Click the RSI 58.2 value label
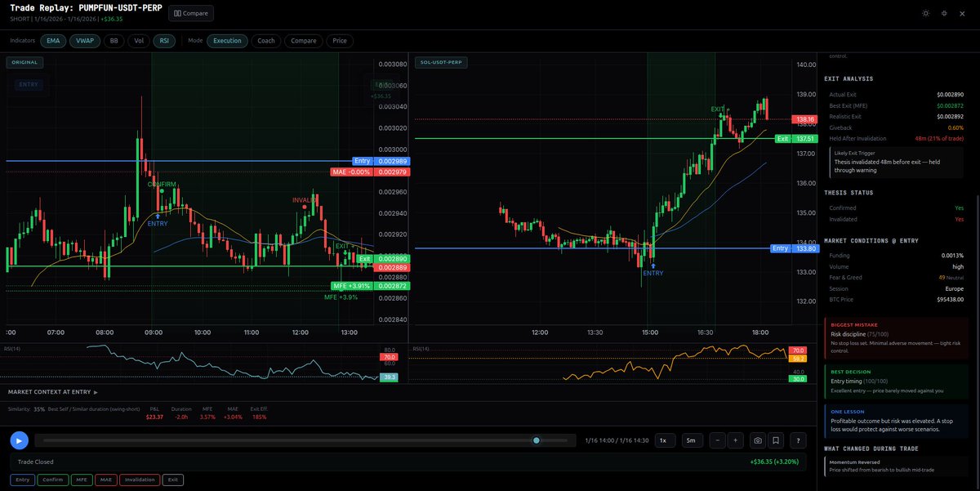Image resolution: width=980 pixels, height=491 pixels. click(x=797, y=358)
